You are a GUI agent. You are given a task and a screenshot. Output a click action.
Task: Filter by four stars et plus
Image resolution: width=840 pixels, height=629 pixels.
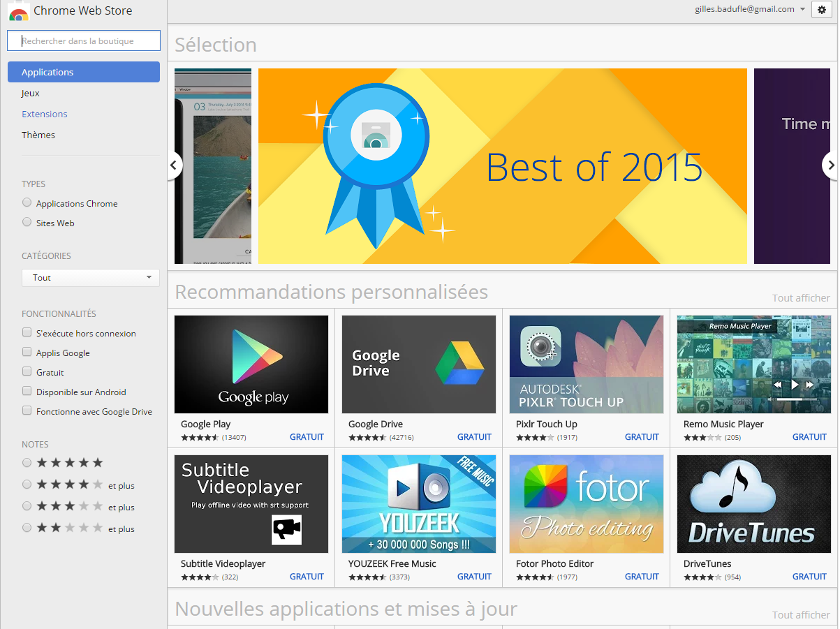coord(27,484)
